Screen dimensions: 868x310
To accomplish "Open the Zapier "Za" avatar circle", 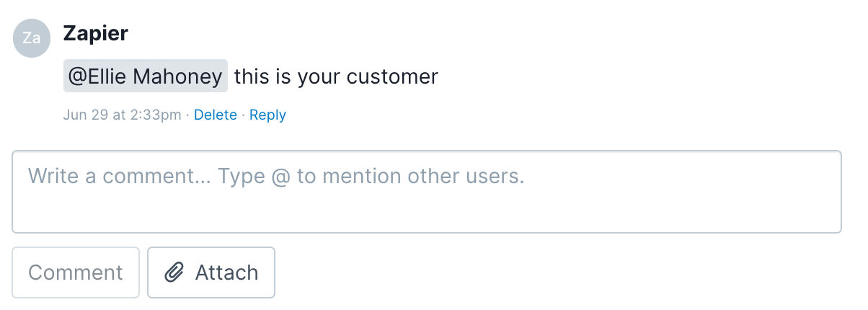I will click(x=32, y=38).
